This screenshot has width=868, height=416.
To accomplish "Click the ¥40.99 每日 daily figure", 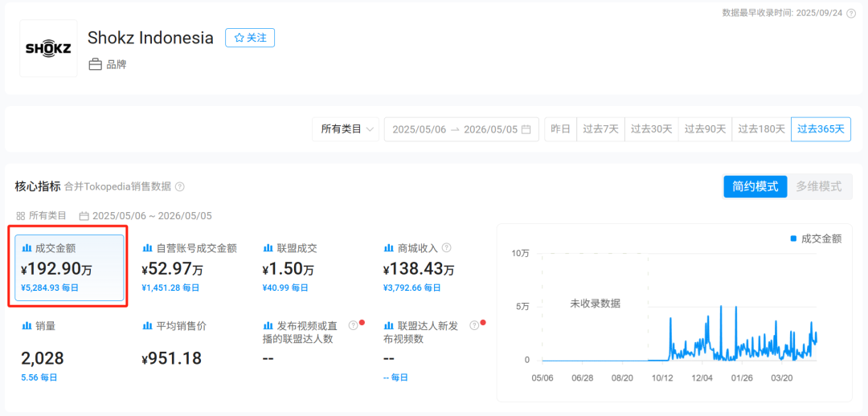I will 285,288.
